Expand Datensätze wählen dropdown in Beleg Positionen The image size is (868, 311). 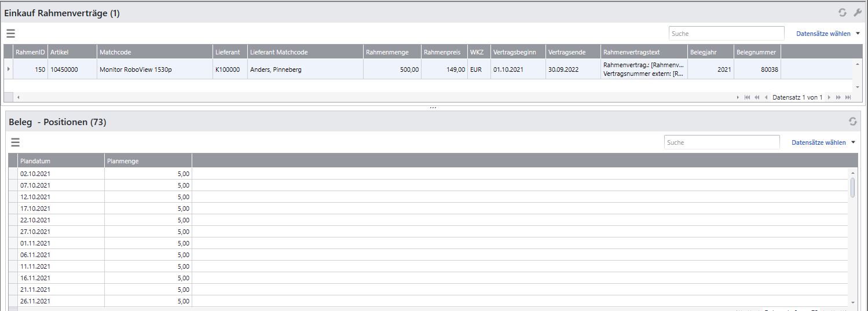point(853,142)
